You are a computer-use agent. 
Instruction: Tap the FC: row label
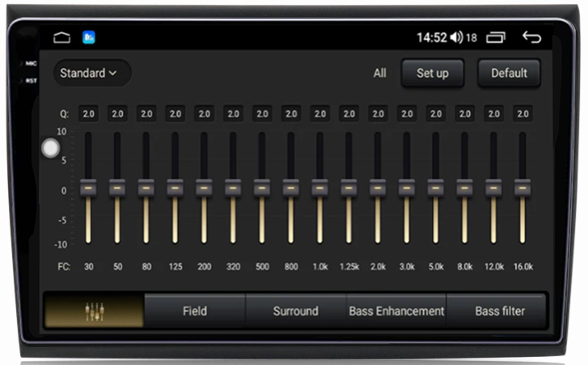coord(64,267)
